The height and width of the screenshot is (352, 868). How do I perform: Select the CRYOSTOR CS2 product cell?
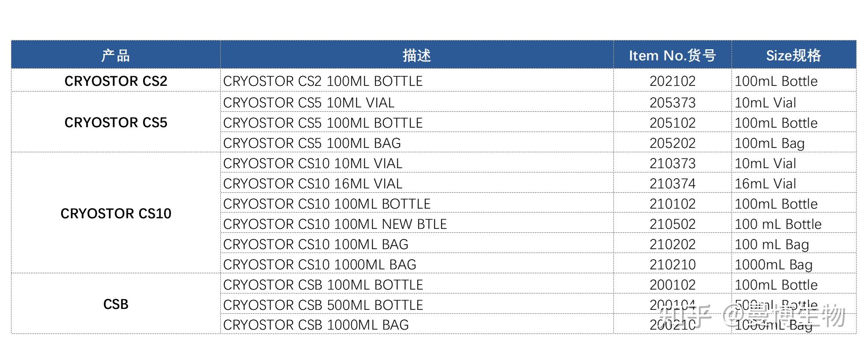(115, 81)
